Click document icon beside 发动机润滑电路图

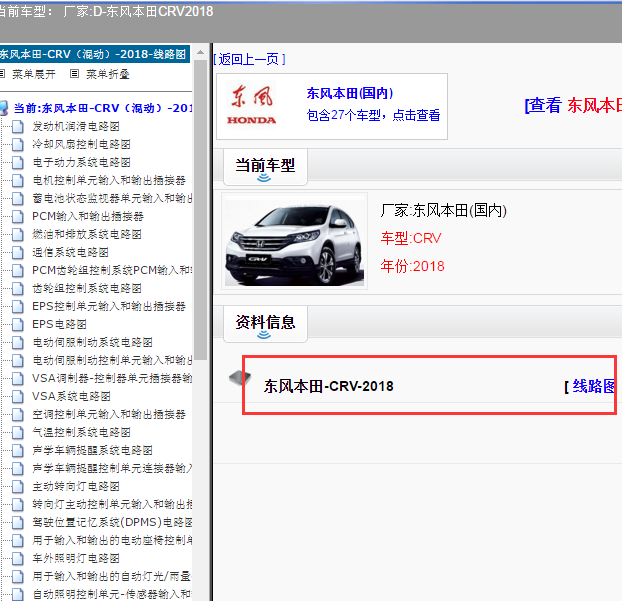(17, 127)
